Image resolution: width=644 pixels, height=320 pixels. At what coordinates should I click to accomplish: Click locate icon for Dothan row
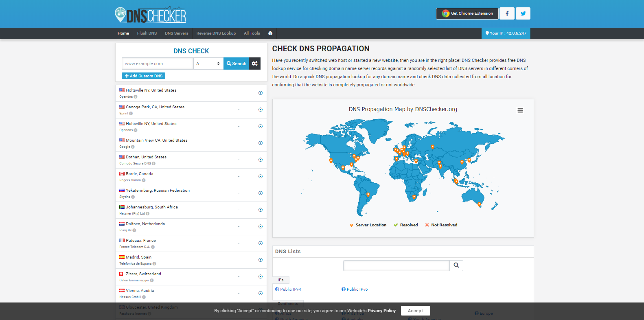261,160
